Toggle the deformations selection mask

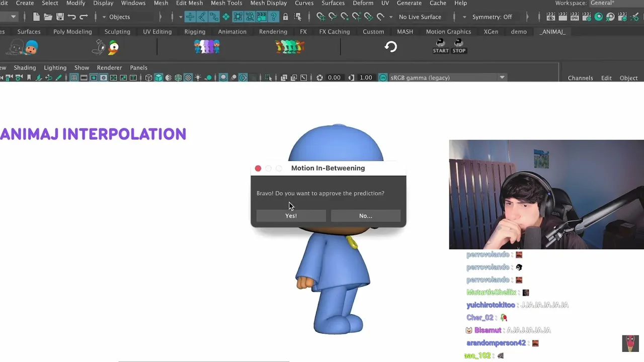pos(238,17)
